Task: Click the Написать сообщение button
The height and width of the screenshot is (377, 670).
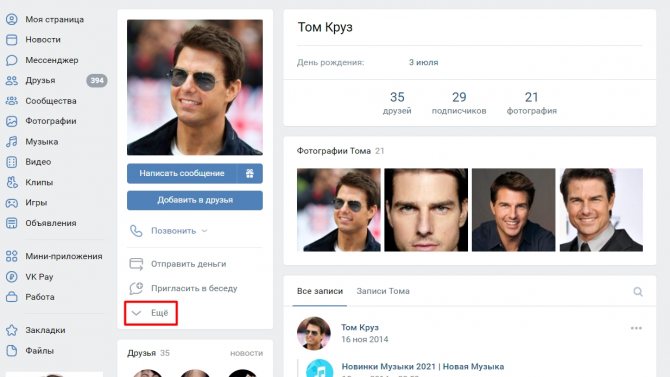Action: click(x=182, y=173)
